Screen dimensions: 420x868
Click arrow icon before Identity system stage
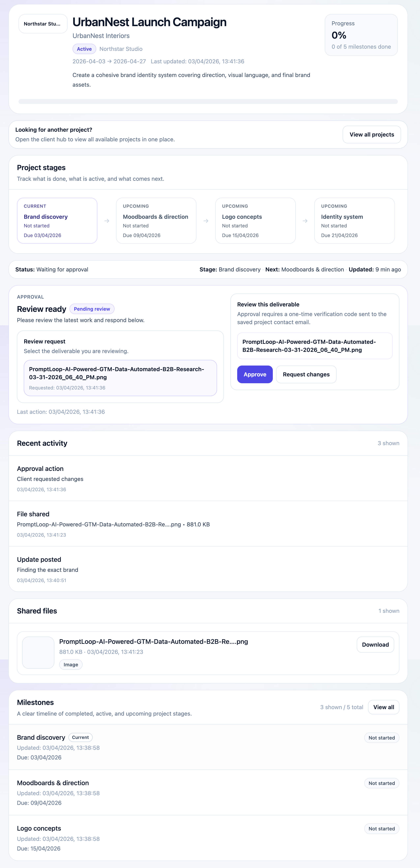point(305,221)
